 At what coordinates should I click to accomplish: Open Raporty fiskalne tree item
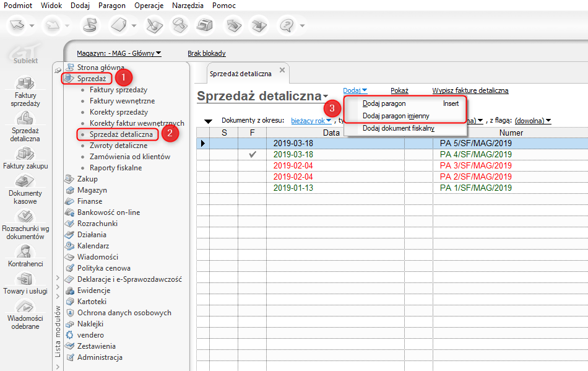pos(116,168)
